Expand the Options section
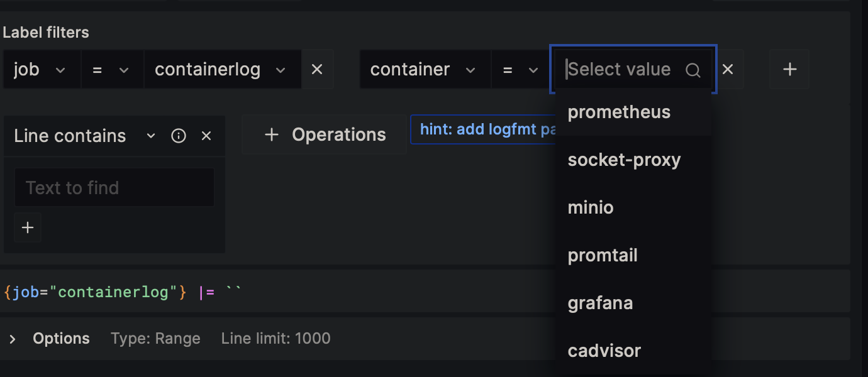This screenshot has width=868, height=377. pos(13,339)
